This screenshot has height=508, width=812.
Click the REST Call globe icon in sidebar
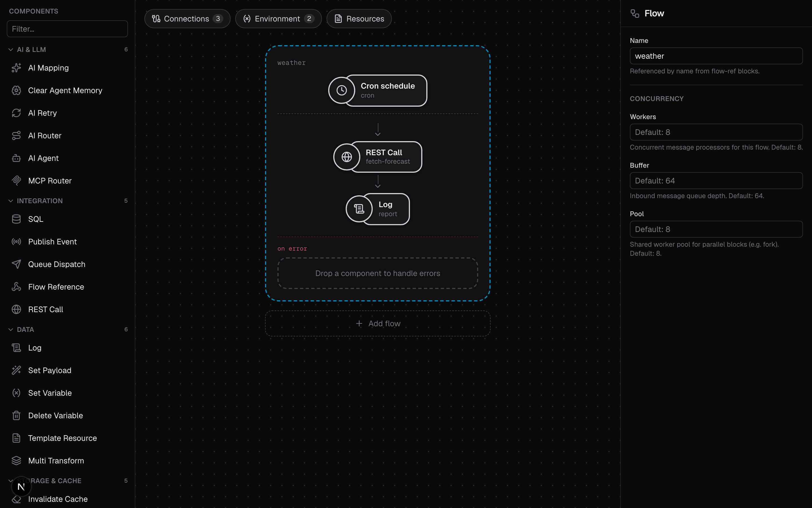tap(16, 309)
